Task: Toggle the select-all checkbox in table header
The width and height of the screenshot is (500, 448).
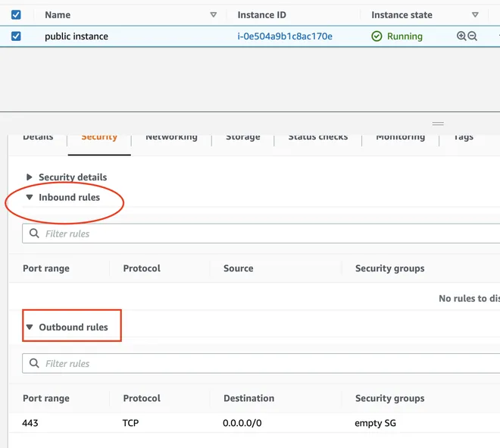Action: [16, 14]
